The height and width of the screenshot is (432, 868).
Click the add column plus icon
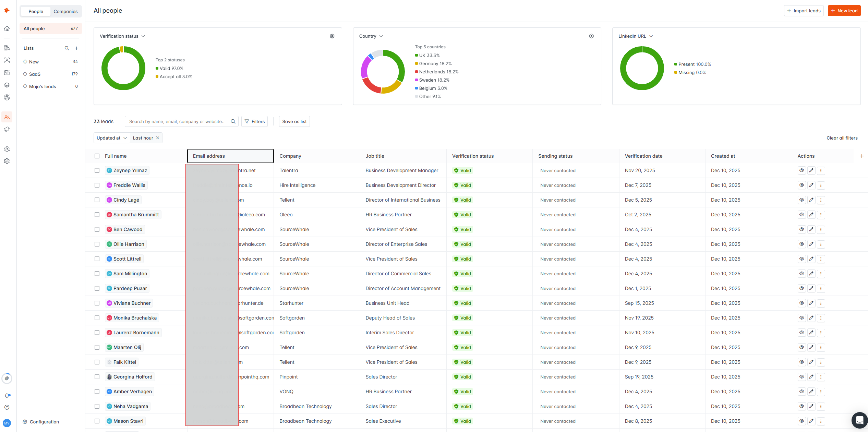(861, 156)
